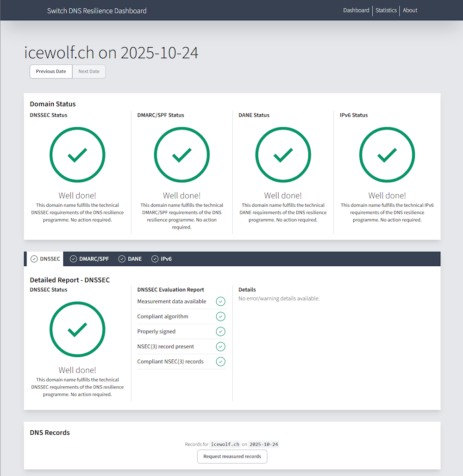Open the Statistics page in navigation
Image resolution: width=463 pixels, height=476 pixels.
[x=386, y=10]
